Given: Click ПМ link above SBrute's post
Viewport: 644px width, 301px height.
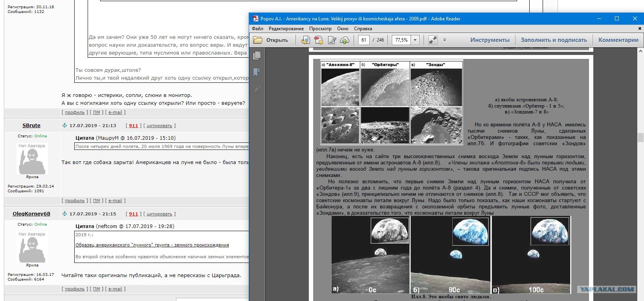Looking at the screenshot, I should pos(97,112).
